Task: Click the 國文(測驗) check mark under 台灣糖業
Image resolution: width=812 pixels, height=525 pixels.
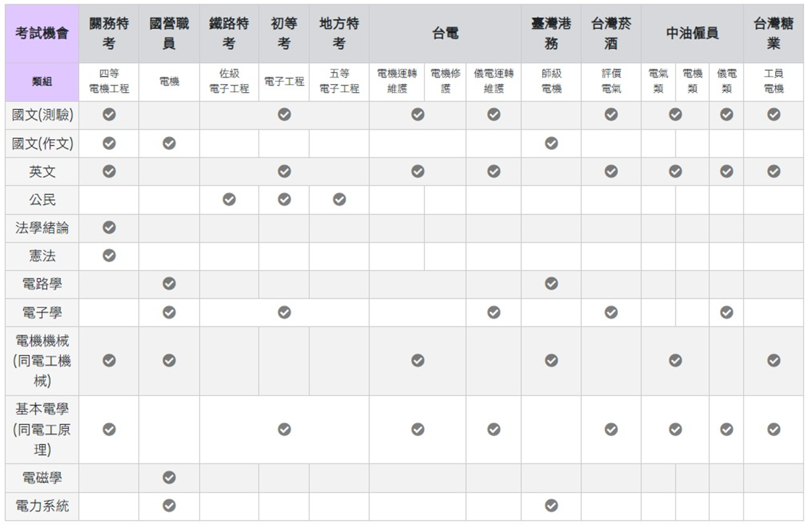Action: click(774, 114)
